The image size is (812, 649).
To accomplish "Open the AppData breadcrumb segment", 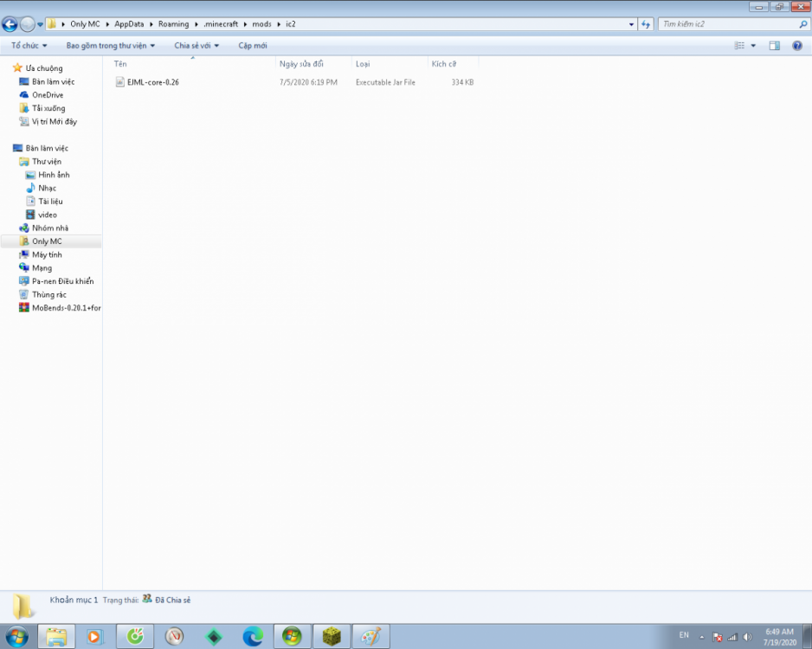I will click(129, 24).
